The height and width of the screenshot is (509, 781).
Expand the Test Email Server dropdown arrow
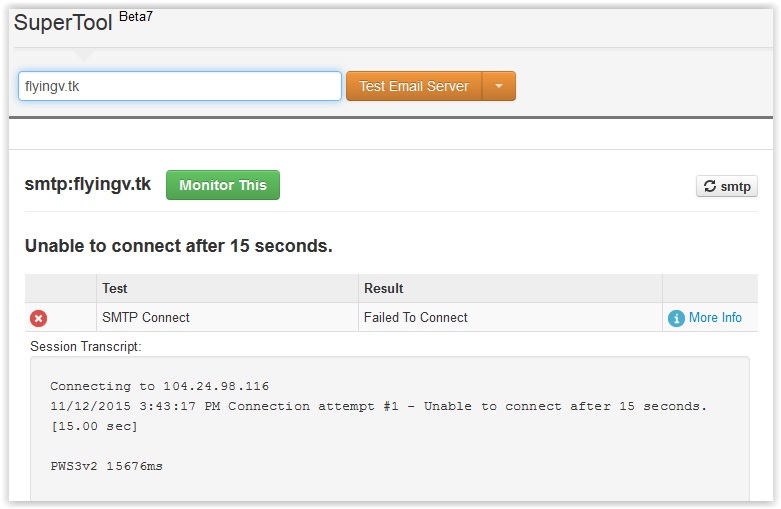(499, 86)
